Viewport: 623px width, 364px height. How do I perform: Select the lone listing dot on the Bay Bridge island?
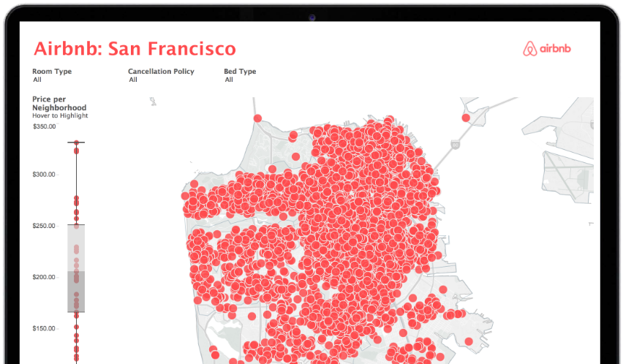pyautogui.click(x=466, y=118)
